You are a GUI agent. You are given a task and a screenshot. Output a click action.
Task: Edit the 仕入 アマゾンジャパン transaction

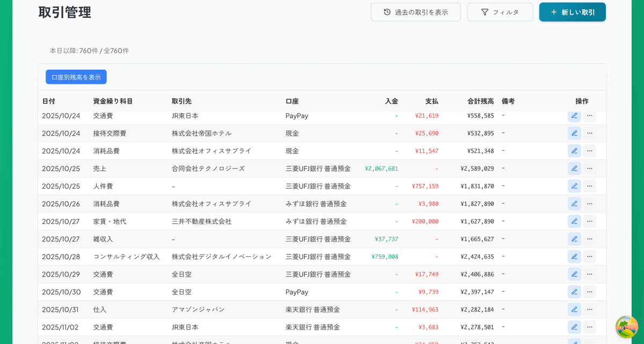(574, 310)
